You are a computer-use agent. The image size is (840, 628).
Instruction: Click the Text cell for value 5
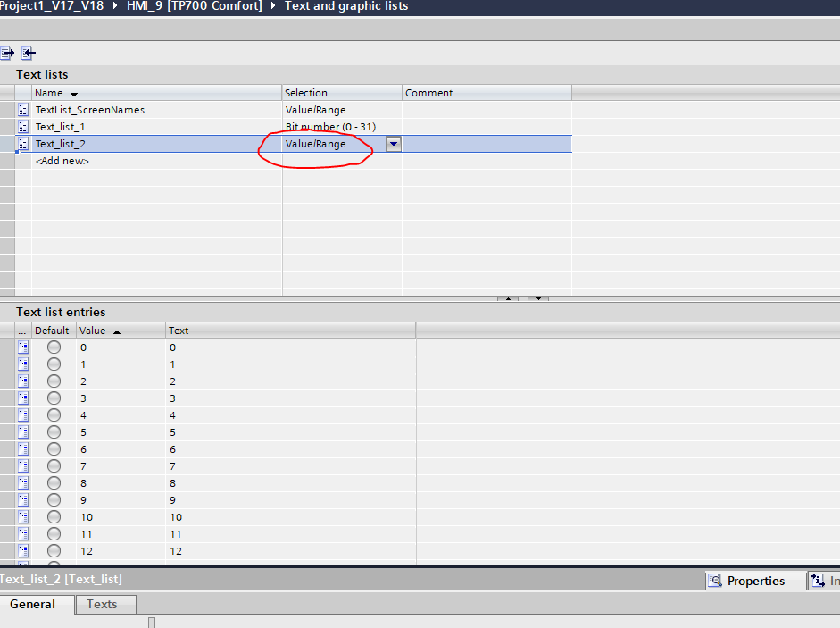[x=291, y=431]
